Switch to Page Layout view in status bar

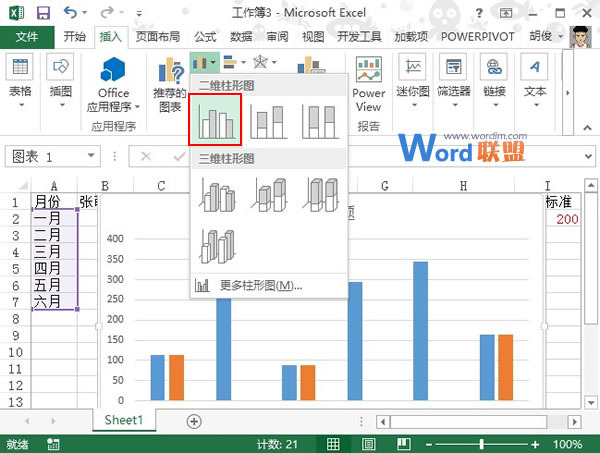click(368, 444)
